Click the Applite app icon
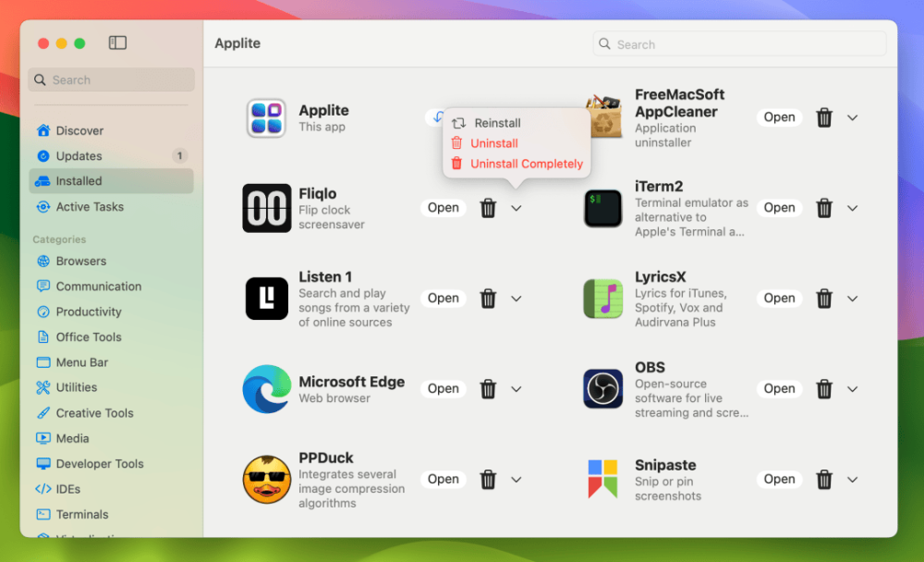This screenshot has width=924, height=562. coord(266,118)
